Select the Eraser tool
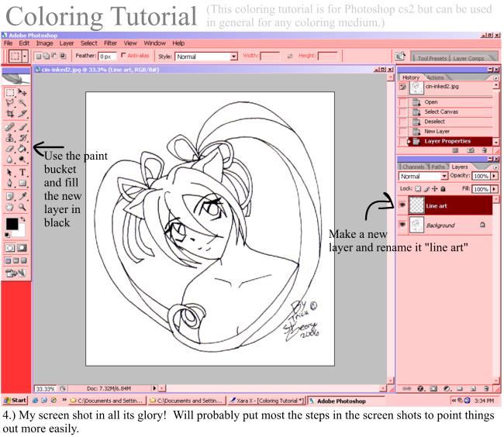The width and height of the screenshot is (504, 437). tap(10, 149)
